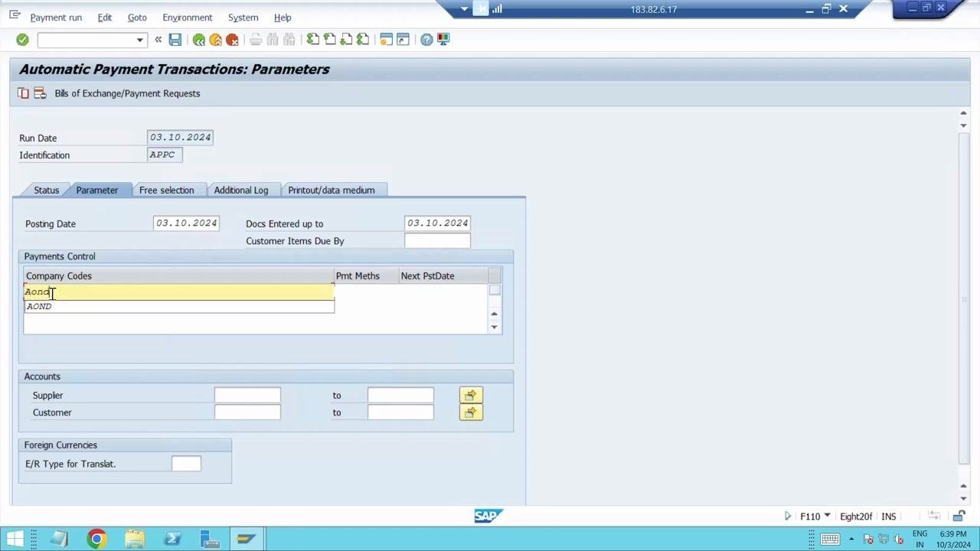Click the status bar expand triangle icon
Image resolution: width=980 pixels, height=551 pixels.
click(787, 516)
